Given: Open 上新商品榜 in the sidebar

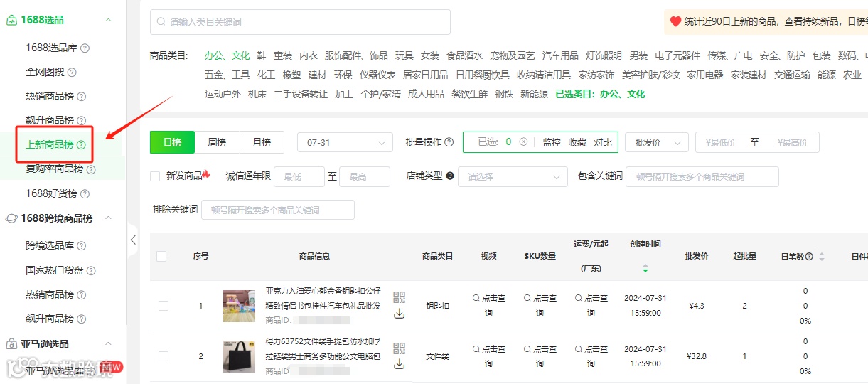Looking at the screenshot, I should tap(50, 145).
